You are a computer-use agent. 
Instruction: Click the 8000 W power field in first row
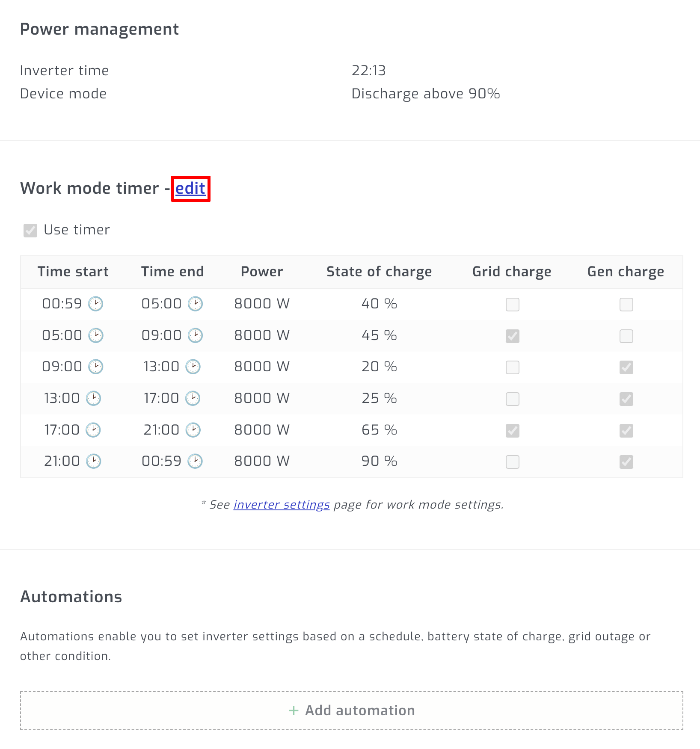pyautogui.click(x=261, y=304)
